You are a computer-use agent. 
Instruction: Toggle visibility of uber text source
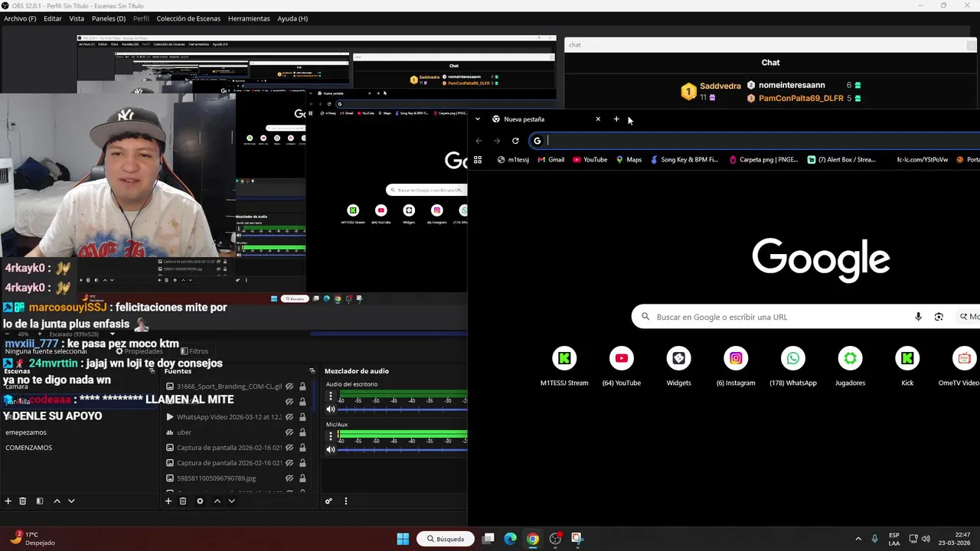click(x=289, y=432)
